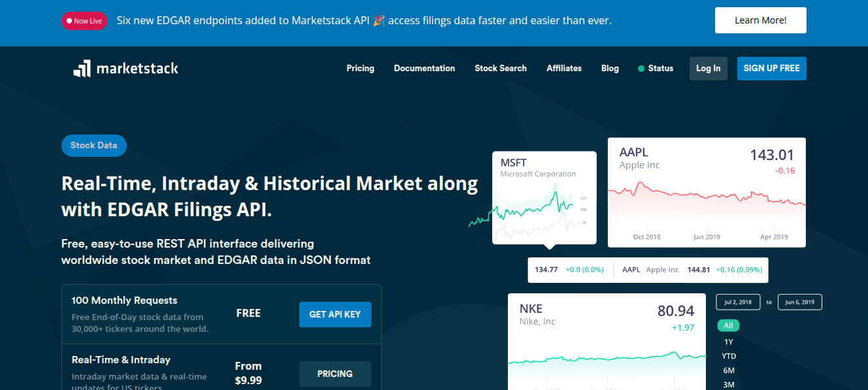Go to the Blog
868x390 pixels.
coord(609,68)
